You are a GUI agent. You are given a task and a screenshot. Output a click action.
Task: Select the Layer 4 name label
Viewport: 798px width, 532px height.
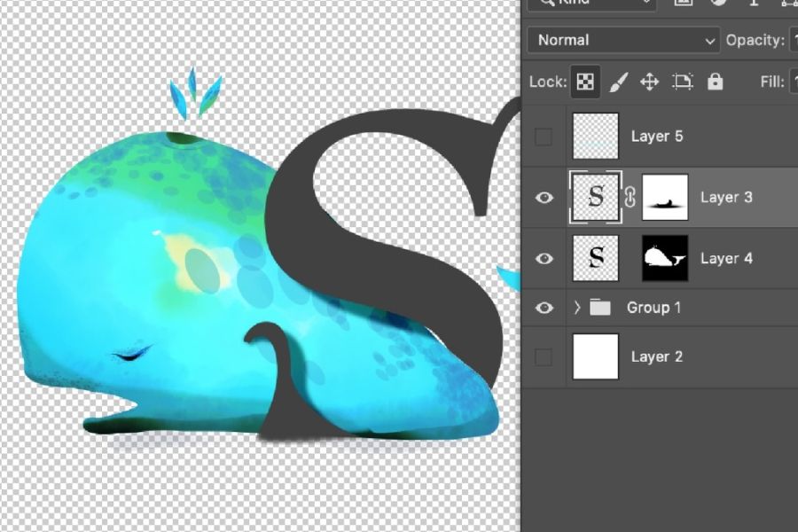726,259
